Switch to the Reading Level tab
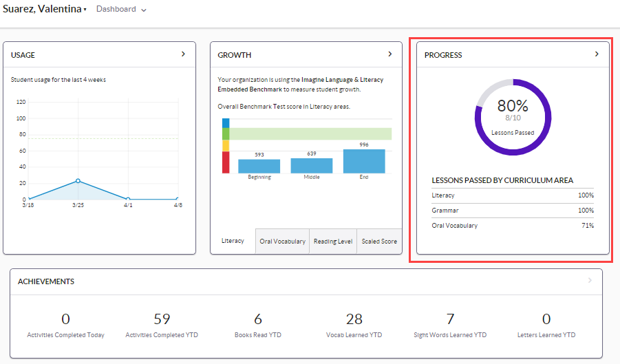620x364 pixels. pyautogui.click(x=333, y=242)
